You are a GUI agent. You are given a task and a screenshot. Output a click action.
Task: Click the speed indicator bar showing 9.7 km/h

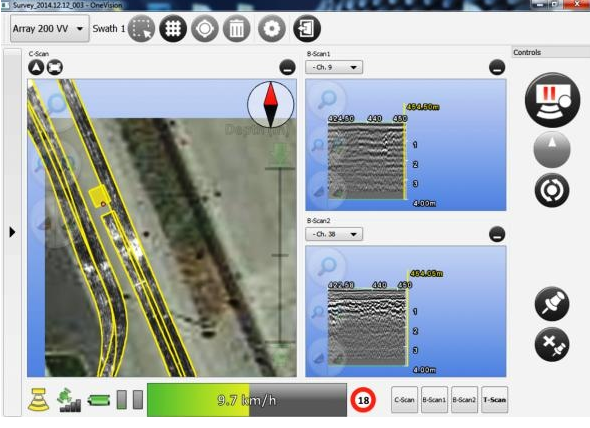point(247,400)
